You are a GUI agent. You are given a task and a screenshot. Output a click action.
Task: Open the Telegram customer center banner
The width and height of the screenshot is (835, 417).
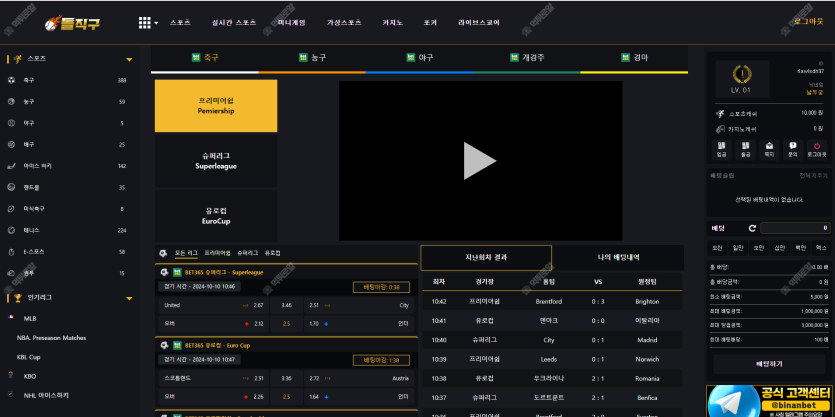[770, 400]
